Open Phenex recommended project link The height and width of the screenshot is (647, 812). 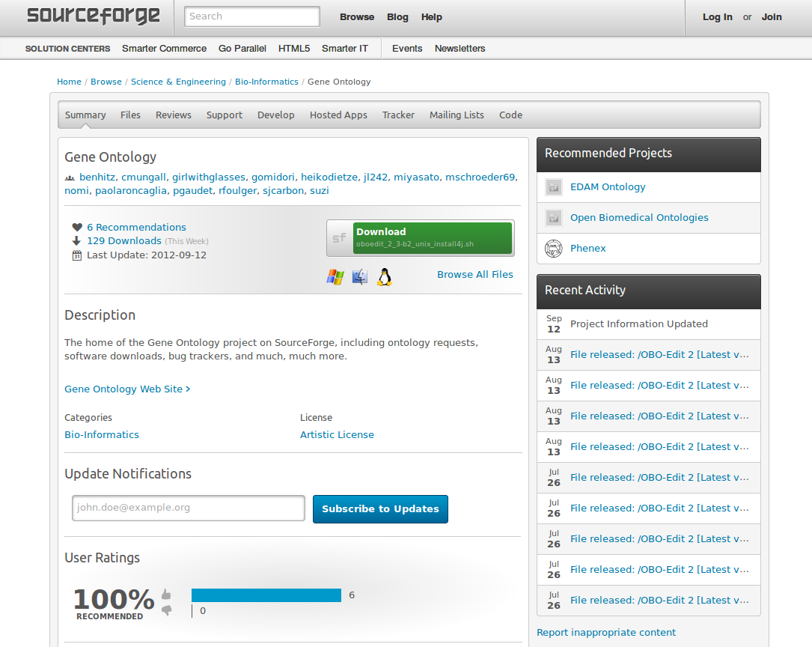click(587, 248)
